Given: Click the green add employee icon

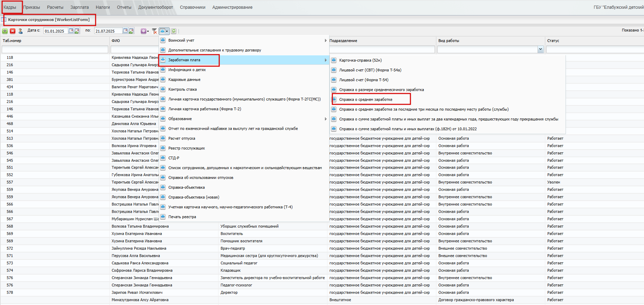Looking at the screenshot, I should pos(5,31).
